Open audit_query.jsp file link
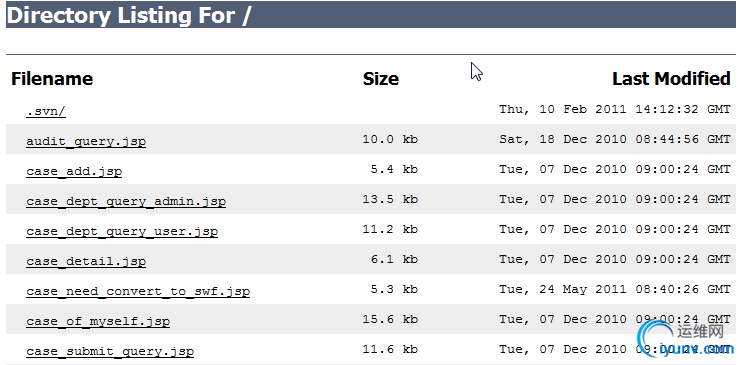 (x=86, y=142)
